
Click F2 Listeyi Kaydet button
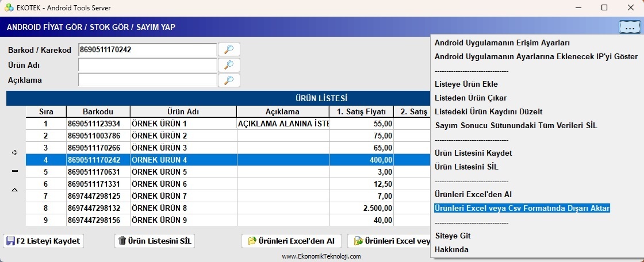(44, 241)
